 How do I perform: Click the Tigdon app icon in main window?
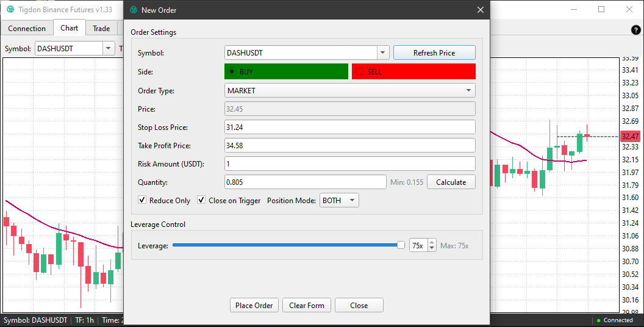[x=10, y=10]
